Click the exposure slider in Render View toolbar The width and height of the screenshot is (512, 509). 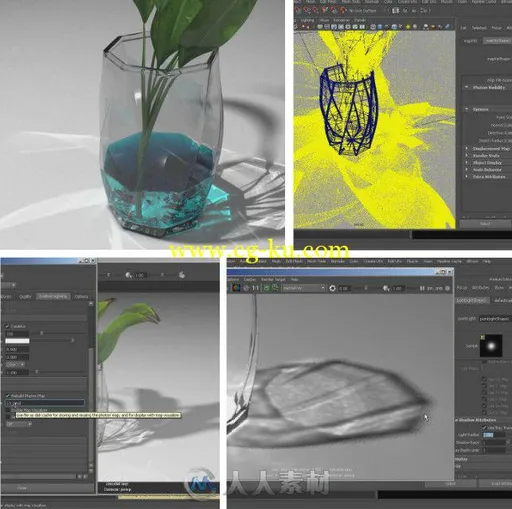[366, 288]
